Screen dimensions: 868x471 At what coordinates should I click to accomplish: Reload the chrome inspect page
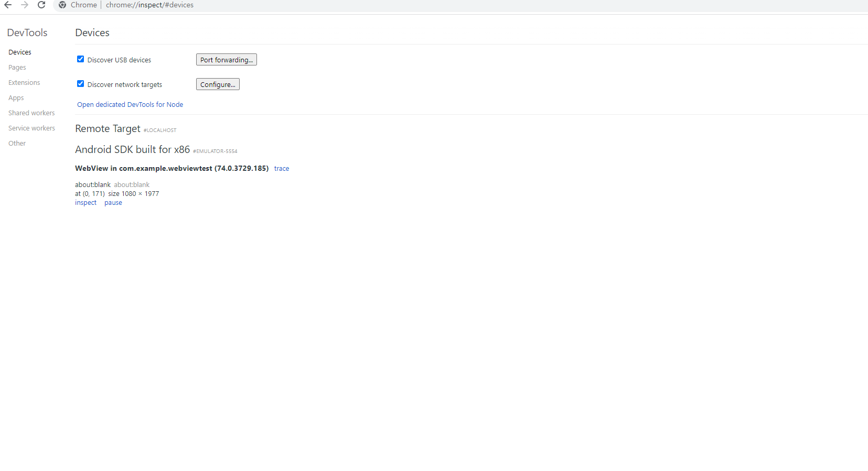pos(41,5)
